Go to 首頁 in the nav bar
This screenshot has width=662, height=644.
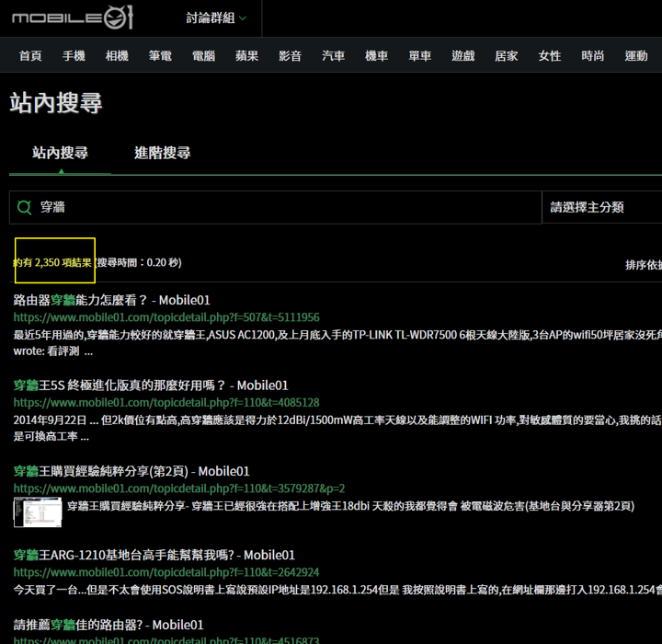click(30, 55)
